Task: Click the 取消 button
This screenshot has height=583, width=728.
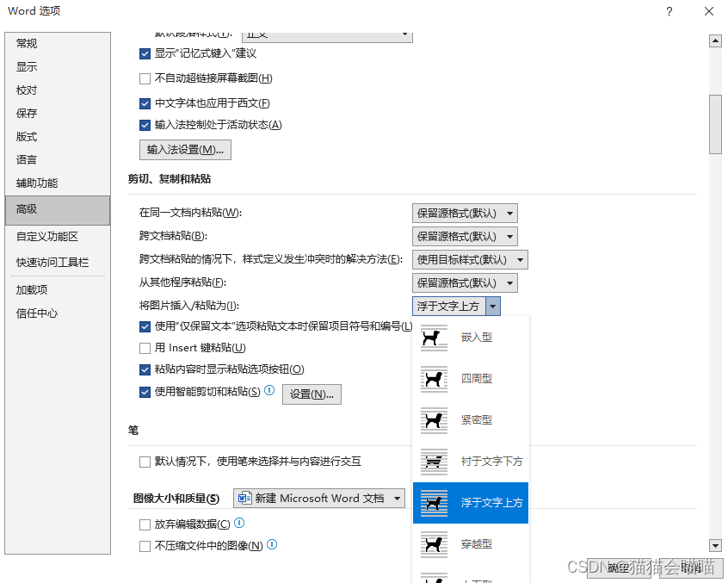Action: click(x=690, y=568)
